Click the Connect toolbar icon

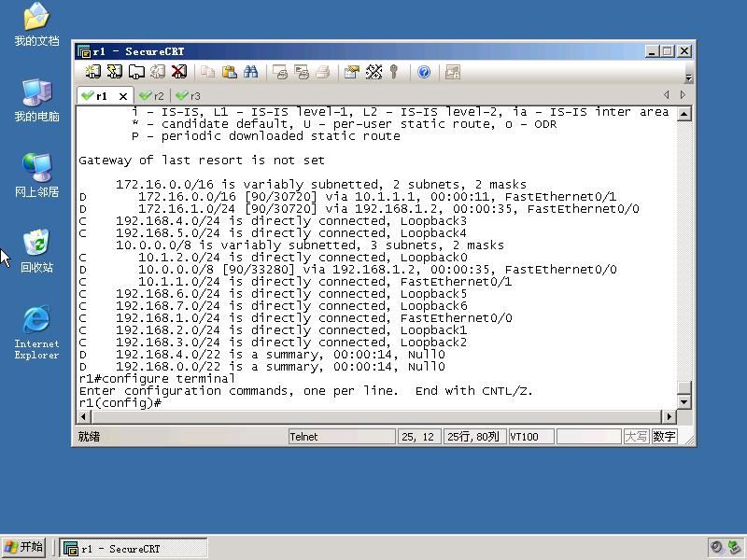92,72
